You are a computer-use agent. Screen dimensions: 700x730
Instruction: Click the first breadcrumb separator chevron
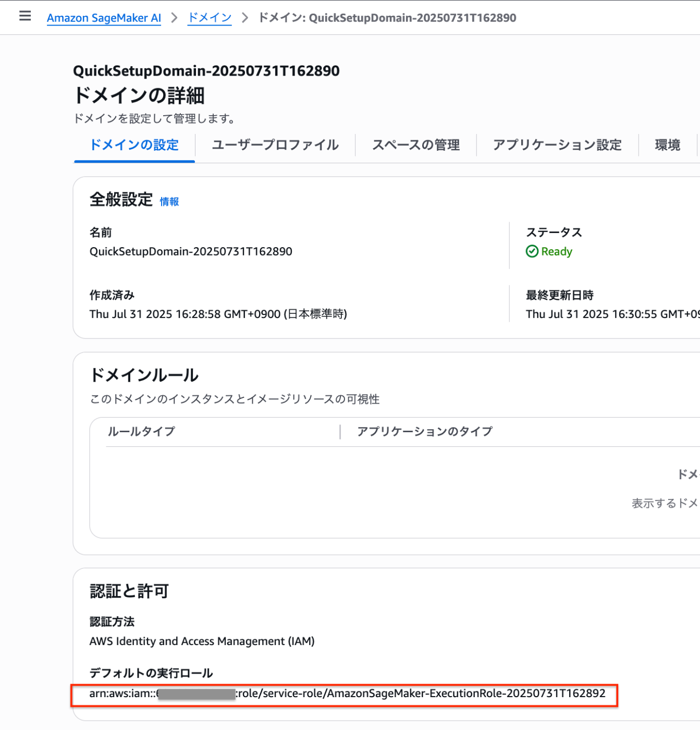click(x=174, y=18)
